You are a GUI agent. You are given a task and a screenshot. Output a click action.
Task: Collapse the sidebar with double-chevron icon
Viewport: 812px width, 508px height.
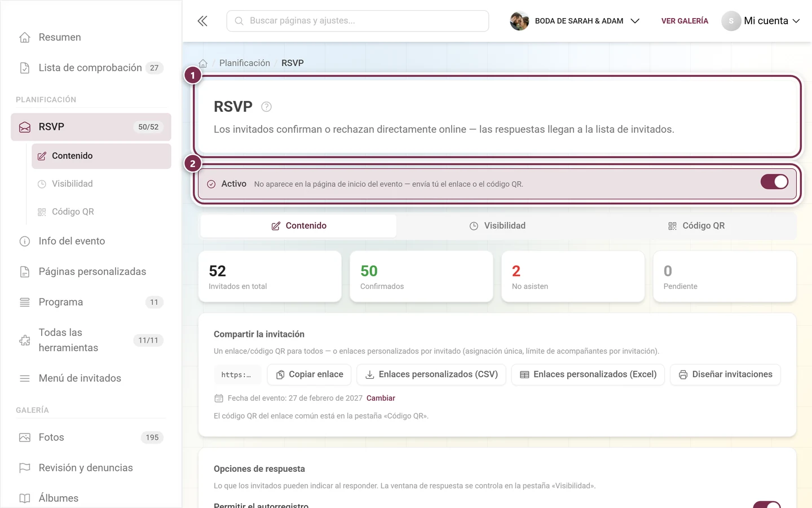coord(202,21)
